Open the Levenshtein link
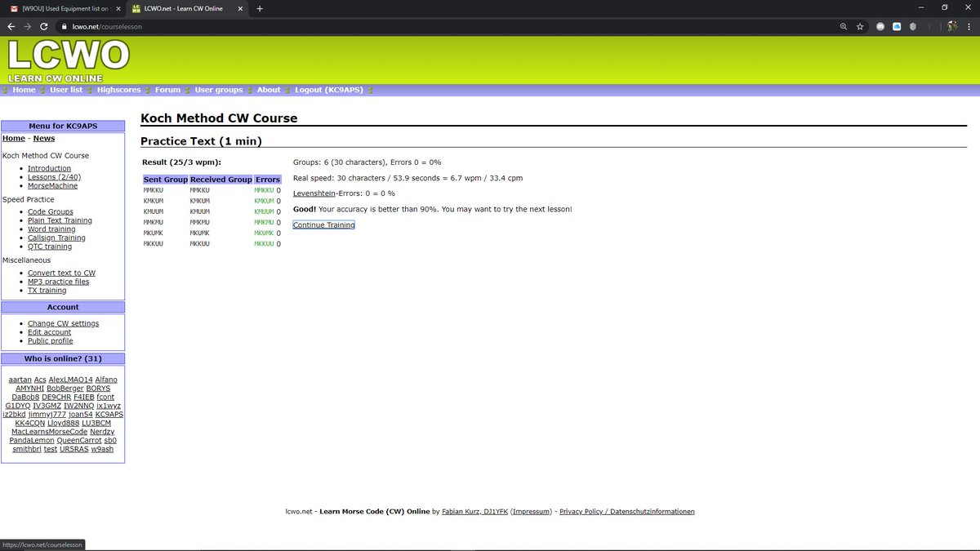Screen dimensions: 980x551 (x=314, y=193)
